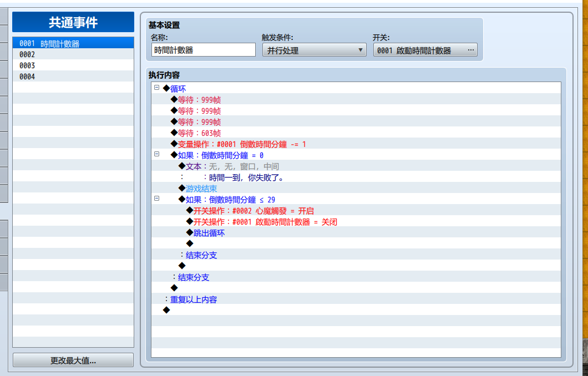Select the 游戏结束 command line

click(356, 189)
